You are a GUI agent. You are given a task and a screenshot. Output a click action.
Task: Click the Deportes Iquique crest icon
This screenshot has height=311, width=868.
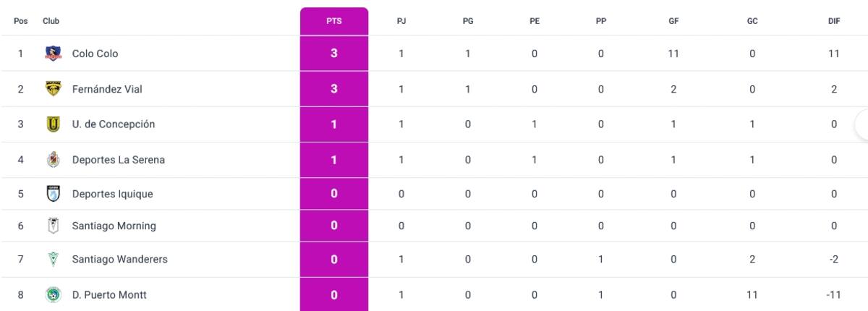point(53,194)
